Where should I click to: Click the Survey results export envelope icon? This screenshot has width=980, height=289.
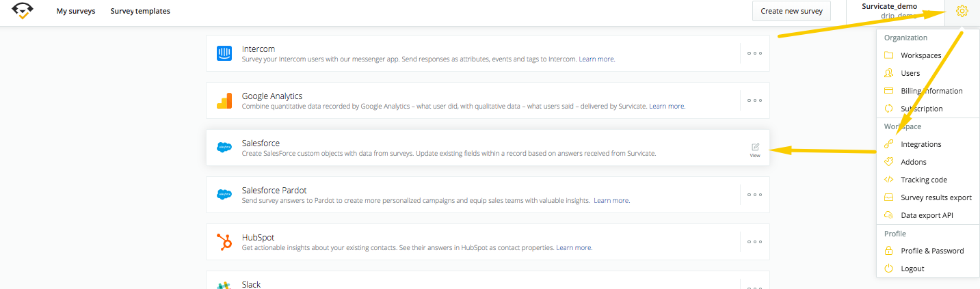coord(889,197)
